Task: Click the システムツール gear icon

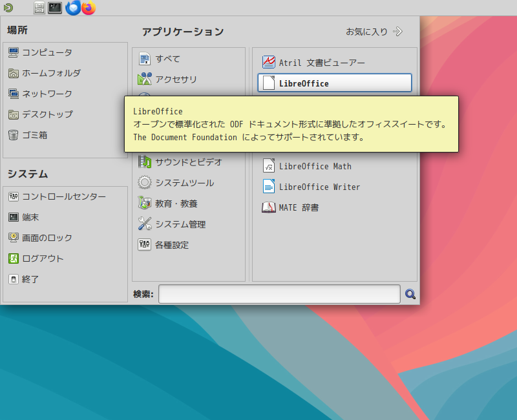Action: click(x=144, y=183)
